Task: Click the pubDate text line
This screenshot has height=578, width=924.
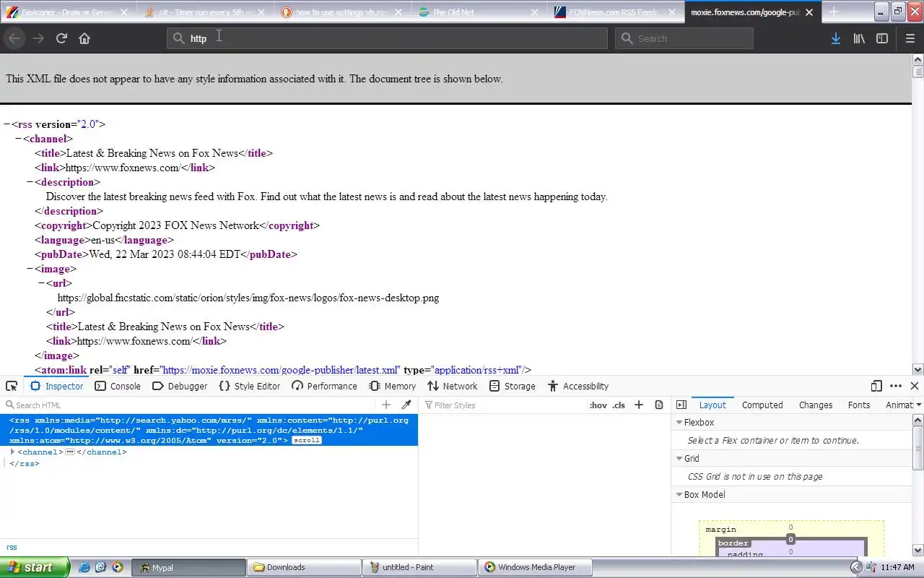Action: (x=166, y=254)
